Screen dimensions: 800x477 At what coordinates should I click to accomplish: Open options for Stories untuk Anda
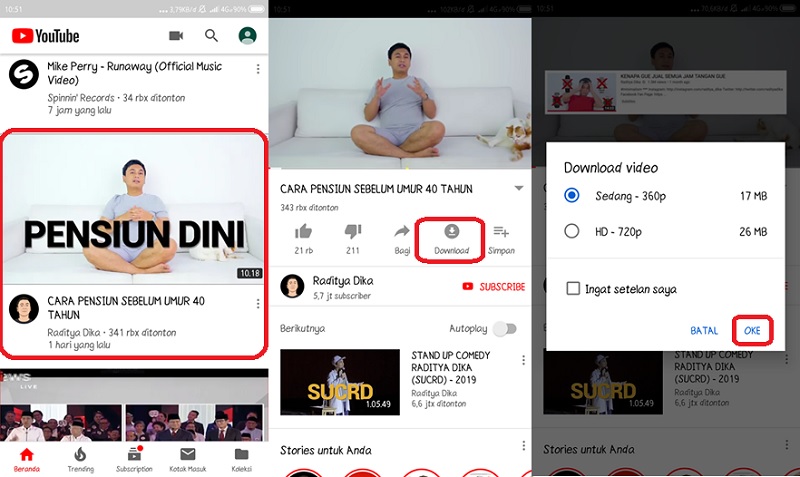click(x=523, y=446)
